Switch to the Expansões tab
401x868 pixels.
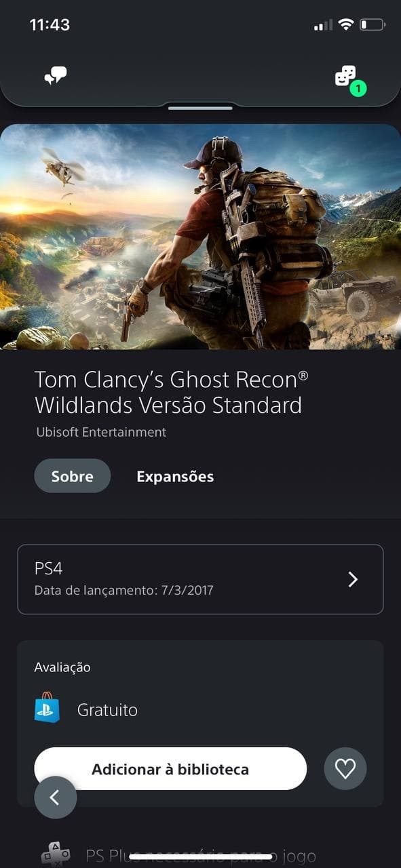click(175, 477)
